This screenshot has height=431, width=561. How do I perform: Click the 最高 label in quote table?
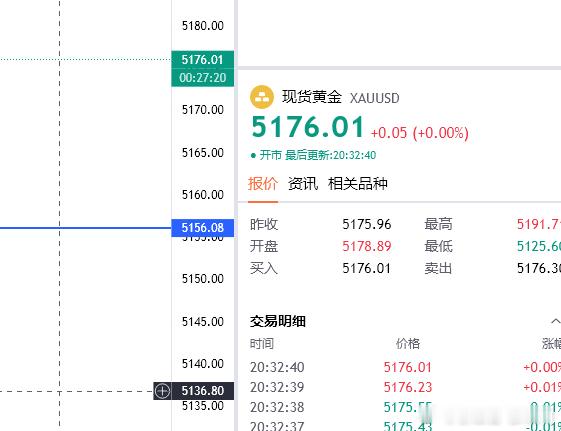pyautogui.click(x=438, y=224)
